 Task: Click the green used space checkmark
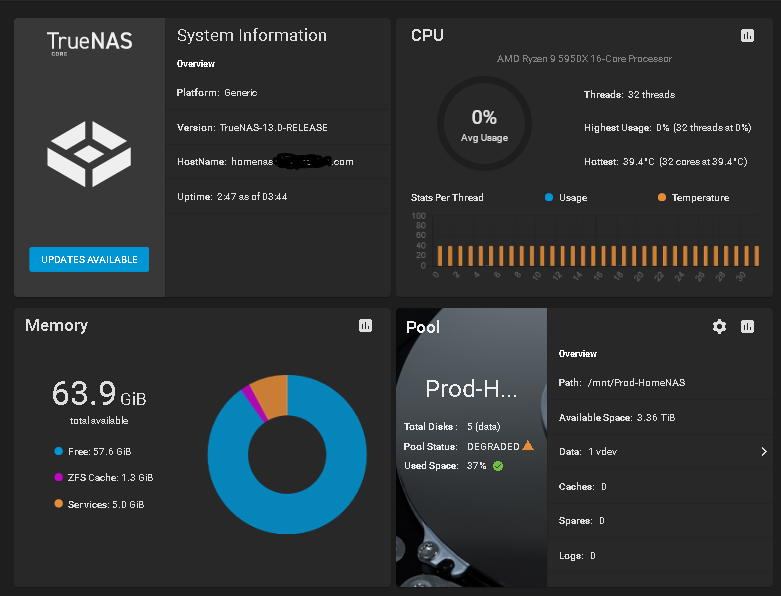click(x=498, y=466)
